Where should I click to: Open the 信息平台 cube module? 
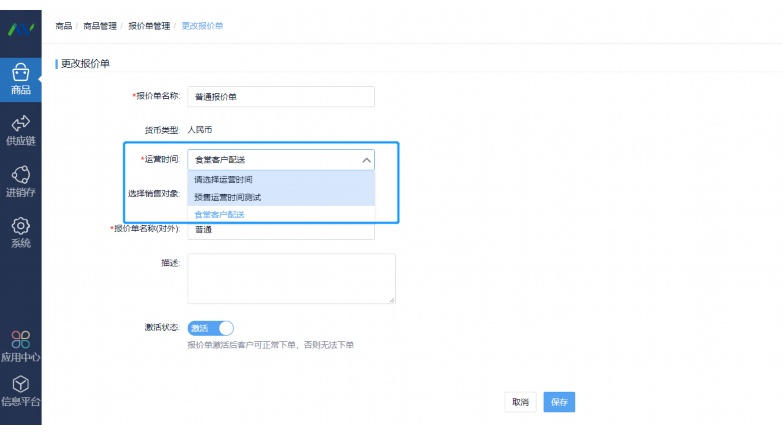[x=20, y=391]
